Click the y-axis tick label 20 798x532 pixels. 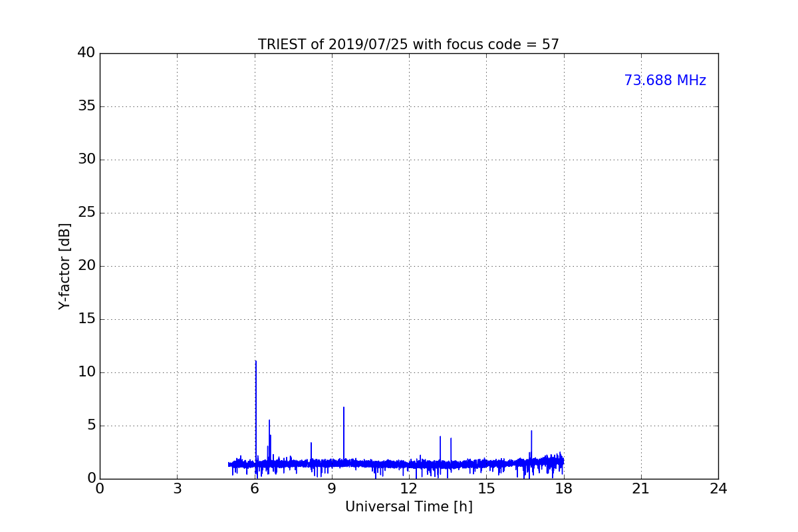[86, 266]
